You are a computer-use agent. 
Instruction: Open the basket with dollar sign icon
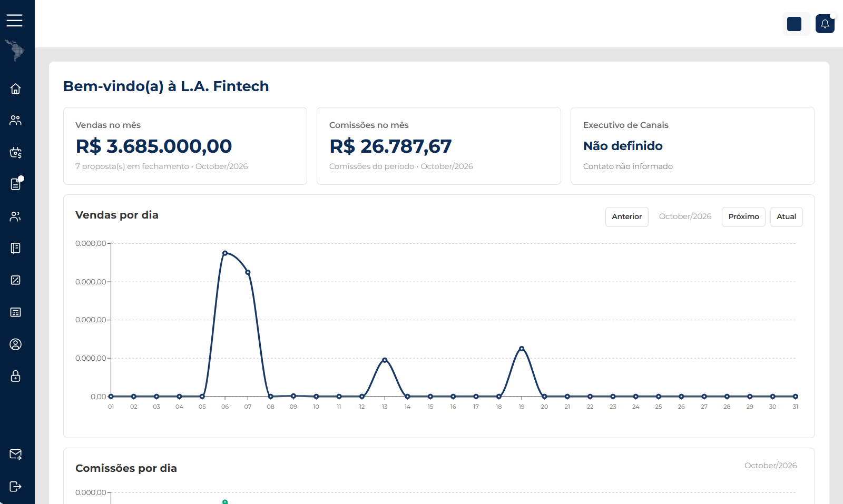click(16, 153)
